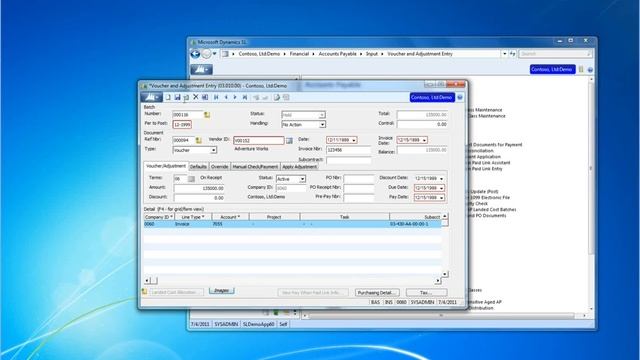
Task: Open the Due Date picker dropdown
Action: tap(441, 188)
